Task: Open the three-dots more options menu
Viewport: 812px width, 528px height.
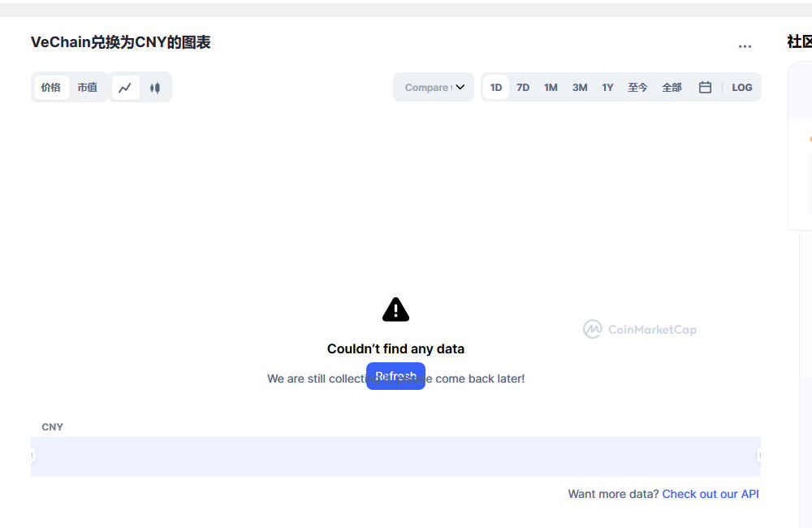Action: coord(745,46)
